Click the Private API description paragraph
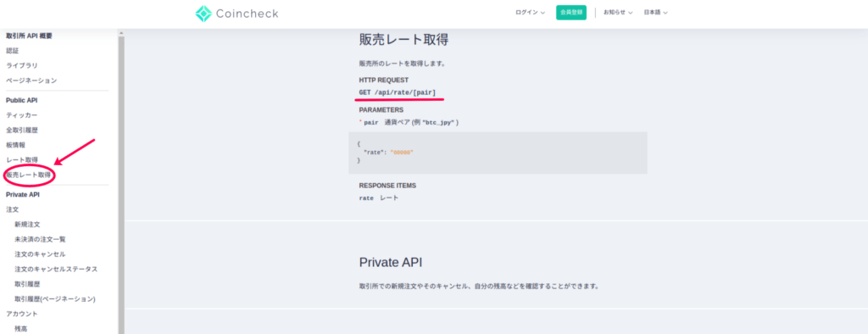This screenshot has height=334, width=868. (480, 287)
